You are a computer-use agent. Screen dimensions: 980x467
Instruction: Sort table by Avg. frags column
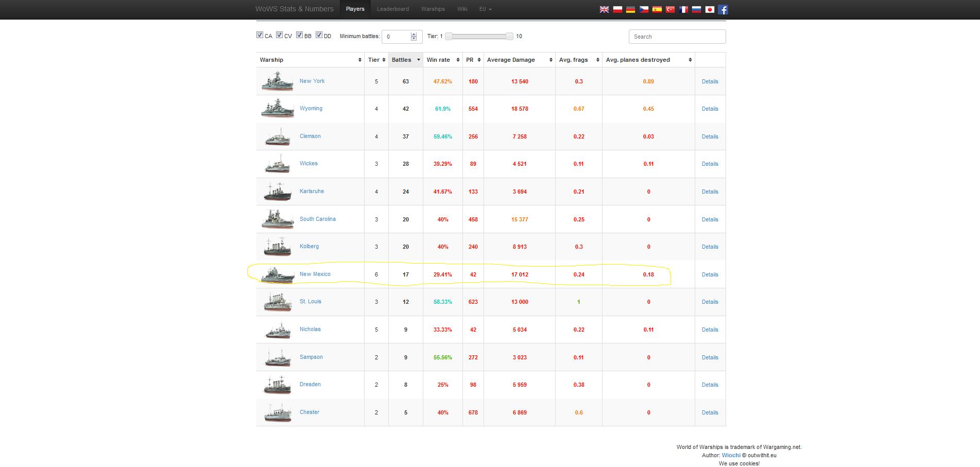click(579, 60)
